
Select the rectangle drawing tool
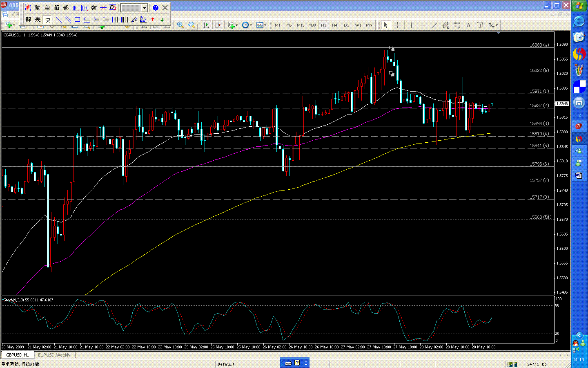pyautogui.click(x=77, y=19)
